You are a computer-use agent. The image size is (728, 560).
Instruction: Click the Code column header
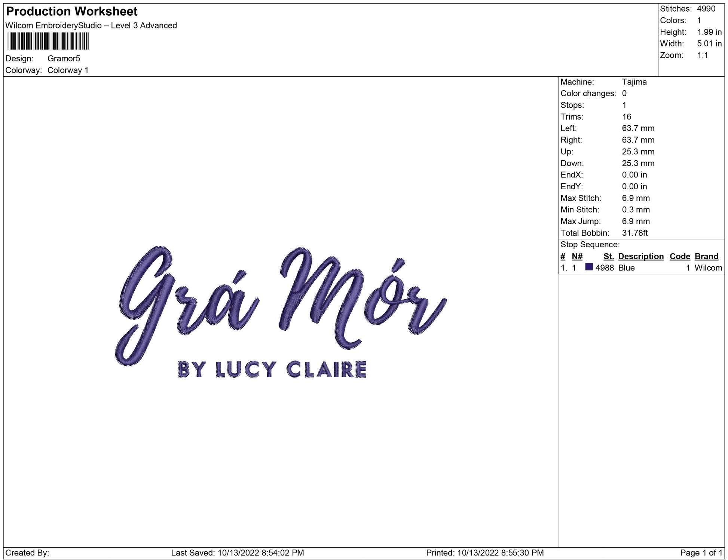point(679,256)
